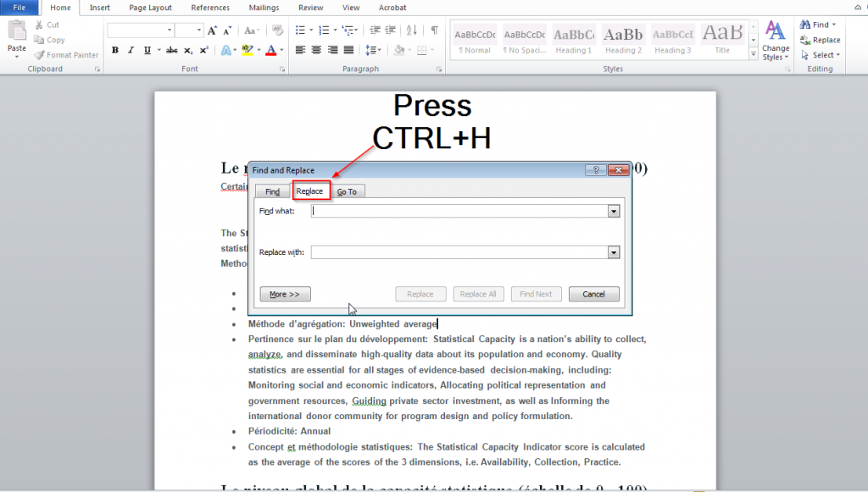
Task: Click into the Replace with field
Action: point(460,252)
